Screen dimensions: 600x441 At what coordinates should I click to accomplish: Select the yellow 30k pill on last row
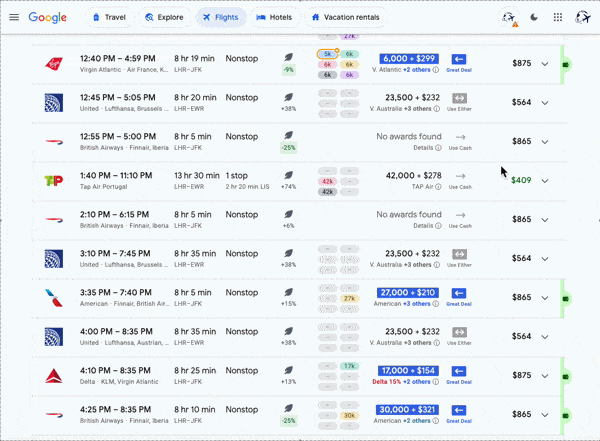coord(349,415)
